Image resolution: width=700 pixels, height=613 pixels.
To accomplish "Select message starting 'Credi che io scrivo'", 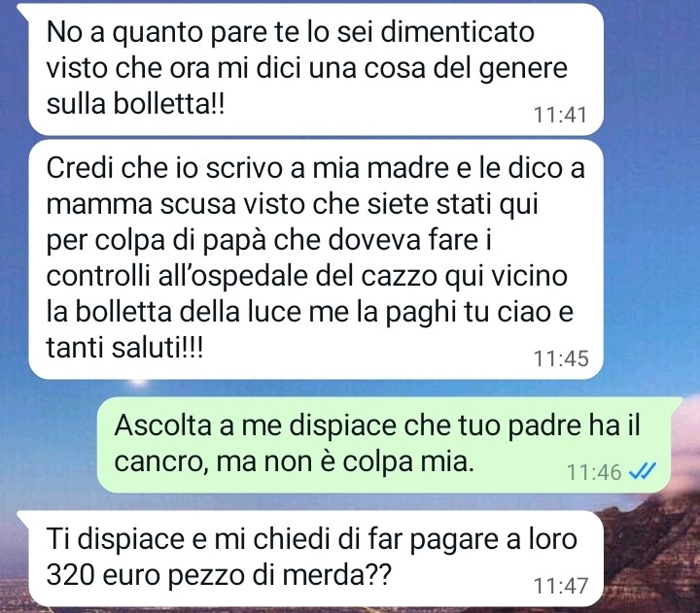I will coord(316,259).
